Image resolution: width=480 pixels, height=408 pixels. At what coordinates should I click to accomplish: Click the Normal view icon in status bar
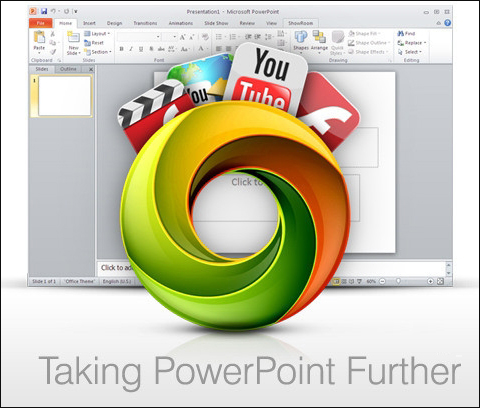336,281
